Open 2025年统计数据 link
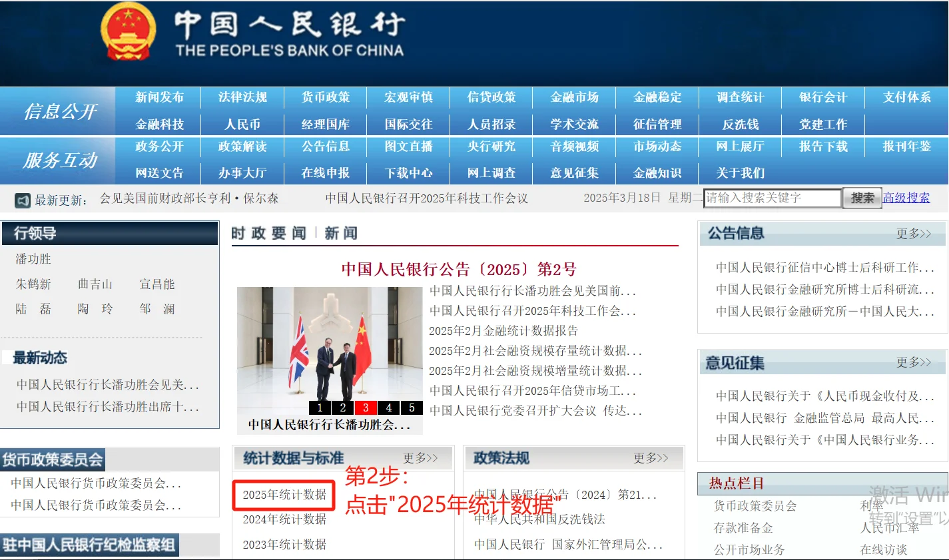Screen dimensions: 949x560 click(284, 495)
